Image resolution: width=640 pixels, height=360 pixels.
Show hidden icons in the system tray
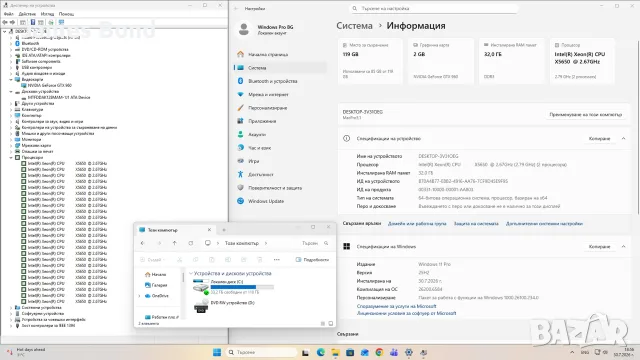[572, 352]
